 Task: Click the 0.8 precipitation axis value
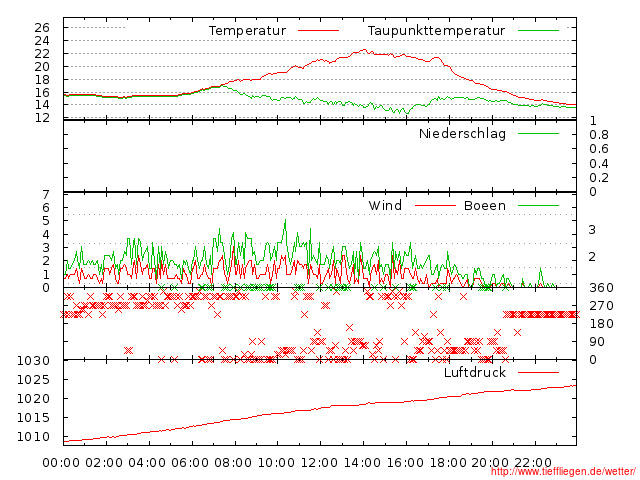tap(599, 135)
